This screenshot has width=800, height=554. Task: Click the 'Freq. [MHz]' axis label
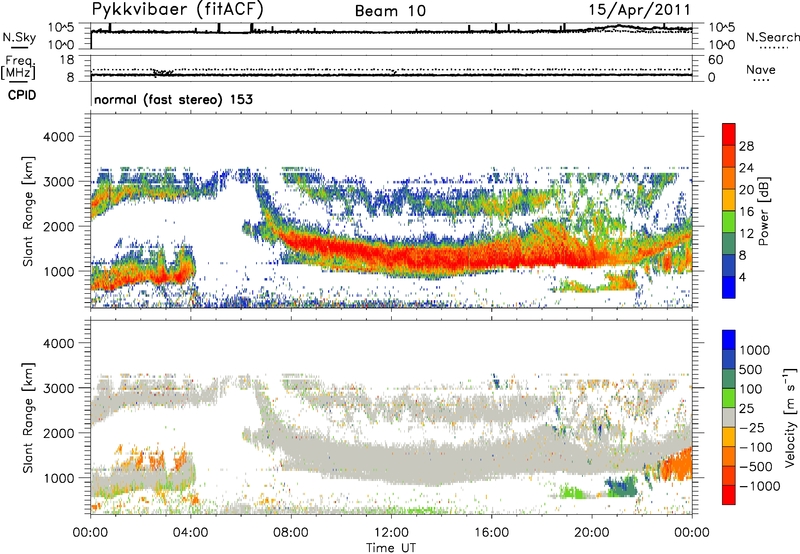tap(18, 67)
